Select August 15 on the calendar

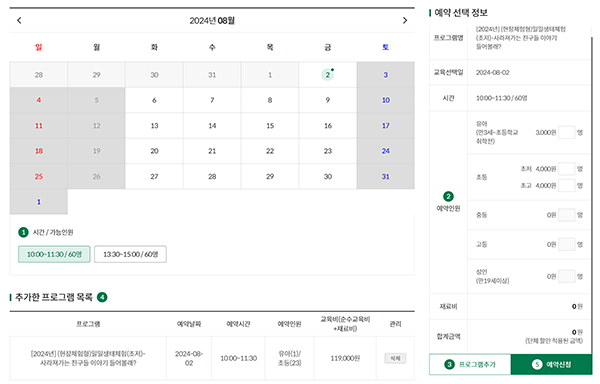(x=270, y=125)
